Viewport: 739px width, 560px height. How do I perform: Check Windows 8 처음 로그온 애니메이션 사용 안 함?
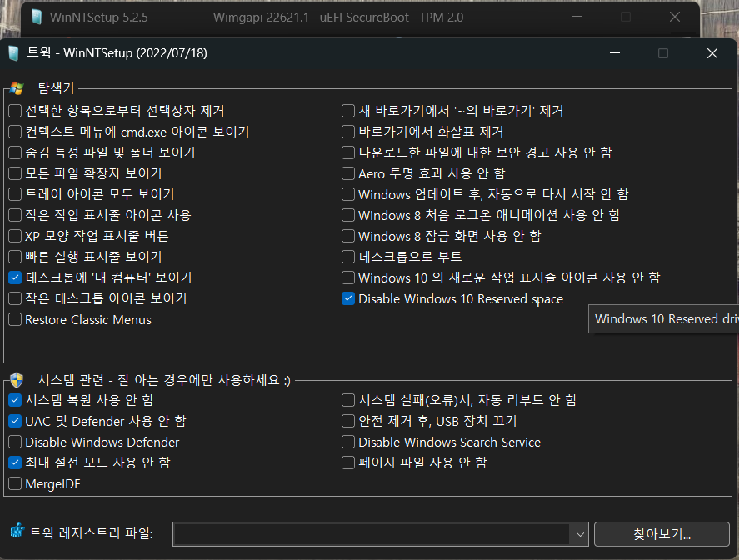pos(347,215)
